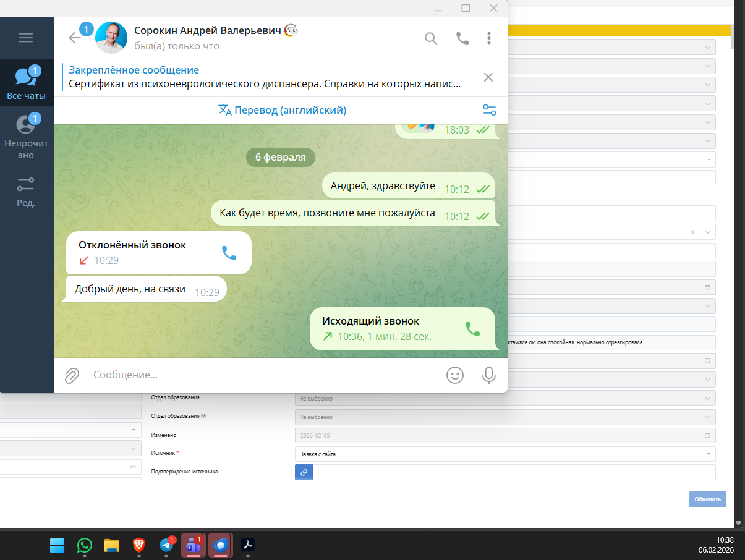The height and width of the screenshot is (560, 745).
Task: Select the message 'Андрей, здравствуйте'
Action: [x=409, y=186]
